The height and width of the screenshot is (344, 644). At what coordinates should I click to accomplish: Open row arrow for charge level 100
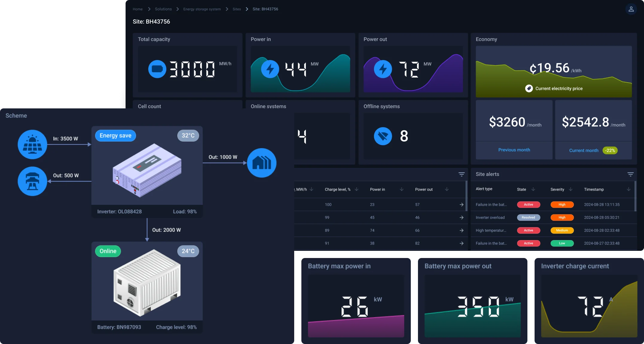click(x=462, y=205)
